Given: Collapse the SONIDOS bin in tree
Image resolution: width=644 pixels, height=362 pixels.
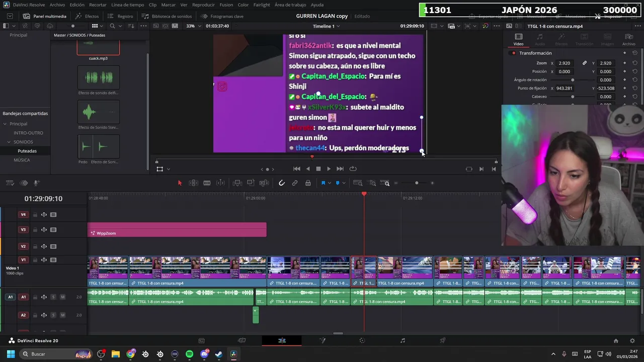Looking at the screenshot, I should (x=9, y=142).
